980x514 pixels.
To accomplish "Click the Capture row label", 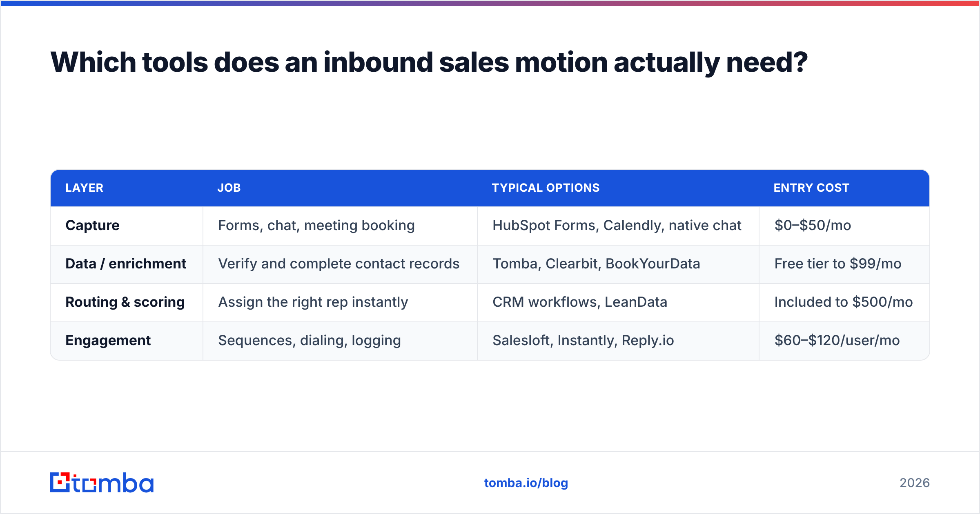I will [93, 225].
